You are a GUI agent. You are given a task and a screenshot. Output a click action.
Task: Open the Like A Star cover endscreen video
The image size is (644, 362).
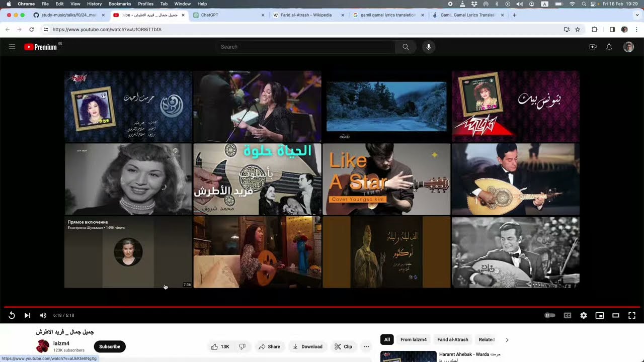[x=386, y=179]
